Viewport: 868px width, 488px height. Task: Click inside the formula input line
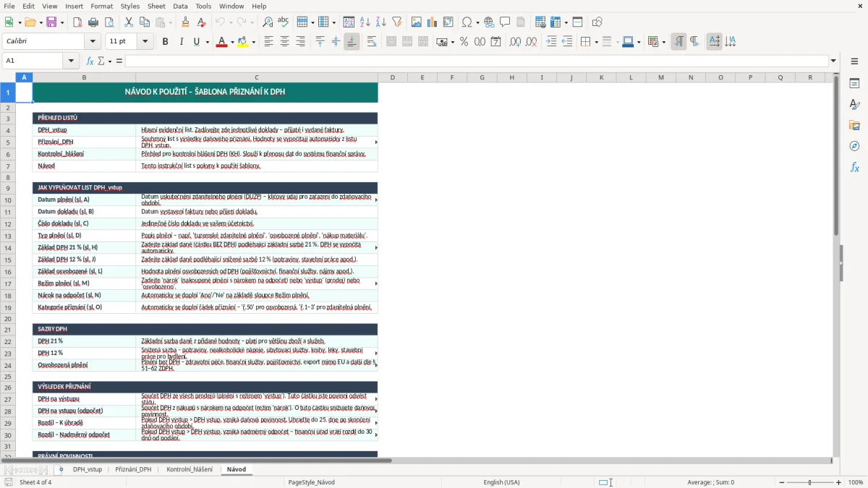(x=476, y=61)
